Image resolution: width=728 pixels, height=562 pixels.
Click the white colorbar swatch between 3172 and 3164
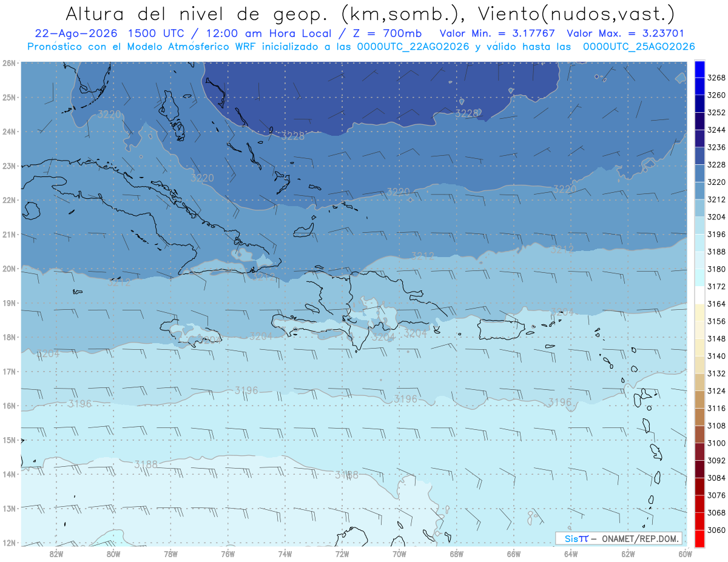(699, 295)
